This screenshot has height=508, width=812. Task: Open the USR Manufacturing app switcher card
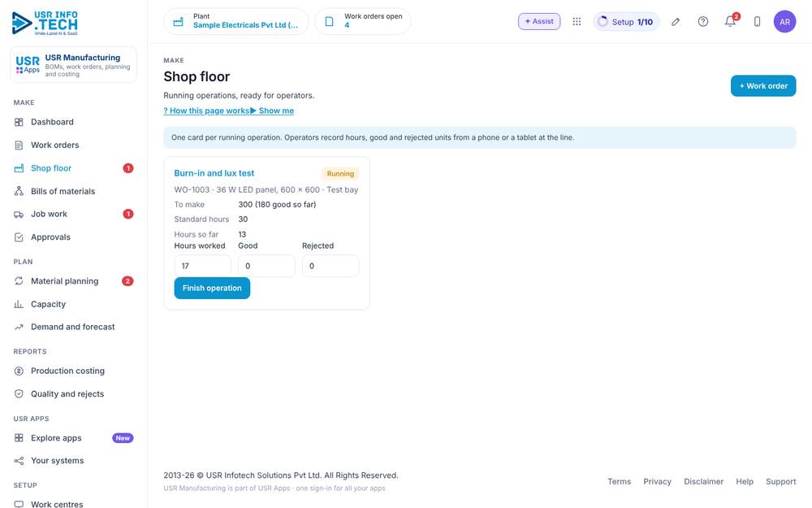pos(74,65)
